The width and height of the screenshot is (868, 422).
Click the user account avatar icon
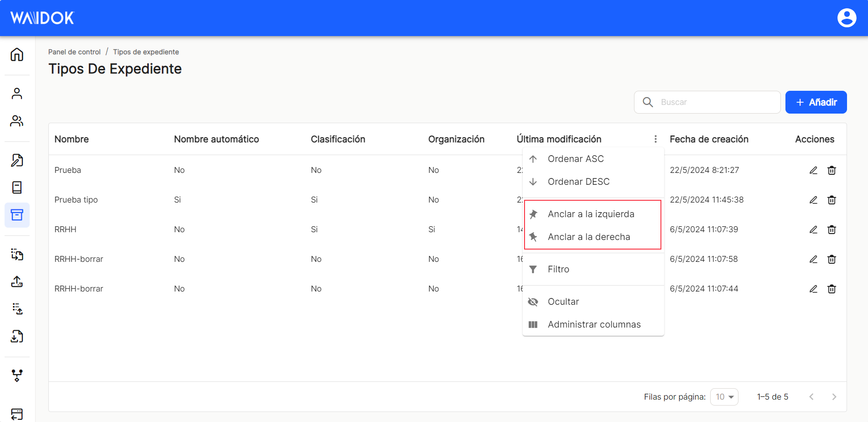pos(847,18)
